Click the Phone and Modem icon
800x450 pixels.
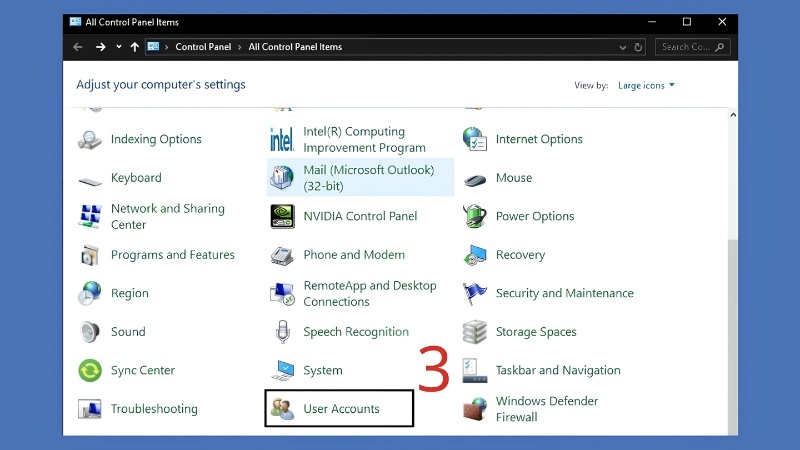[x=282, y=255]
